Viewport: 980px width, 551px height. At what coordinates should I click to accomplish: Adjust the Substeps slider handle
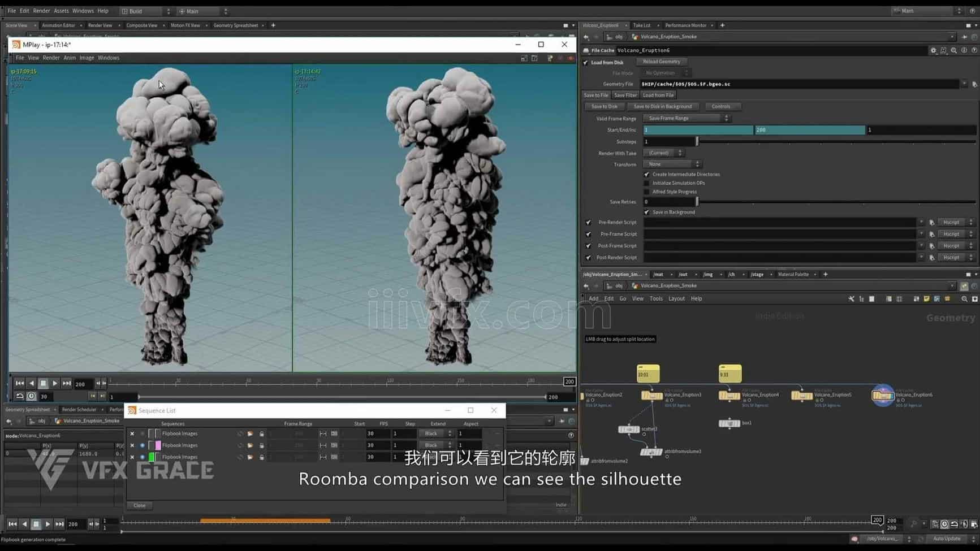697,142
